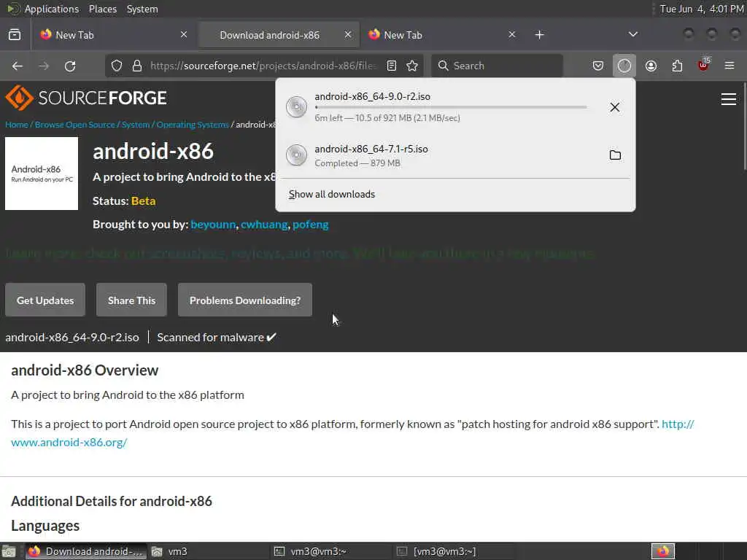Open the System menu
This screenshot has height=560, width=747.
pyautogui.click(x=142, y=9)
